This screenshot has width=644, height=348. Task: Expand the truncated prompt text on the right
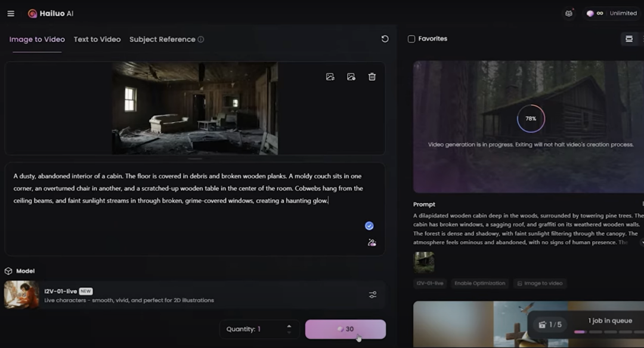click(x=641, y=242)
